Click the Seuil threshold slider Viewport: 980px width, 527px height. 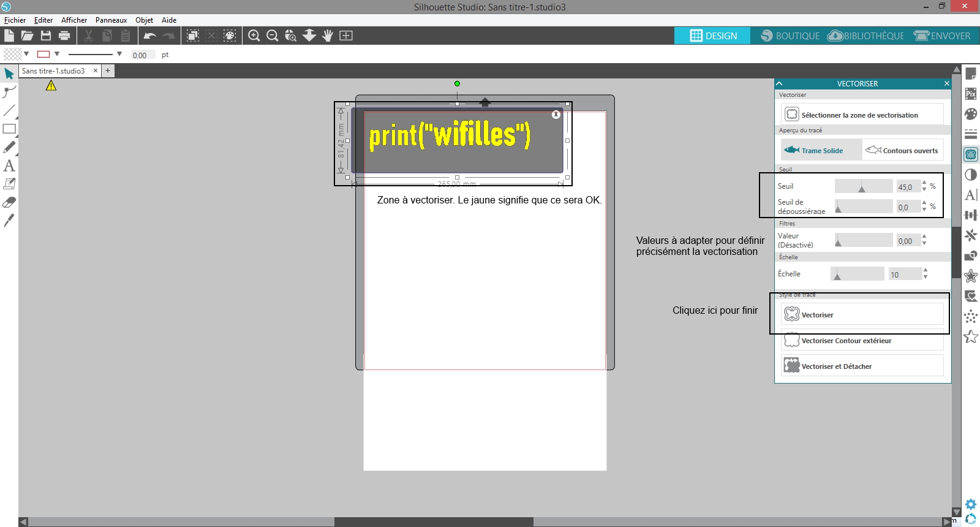863,186
